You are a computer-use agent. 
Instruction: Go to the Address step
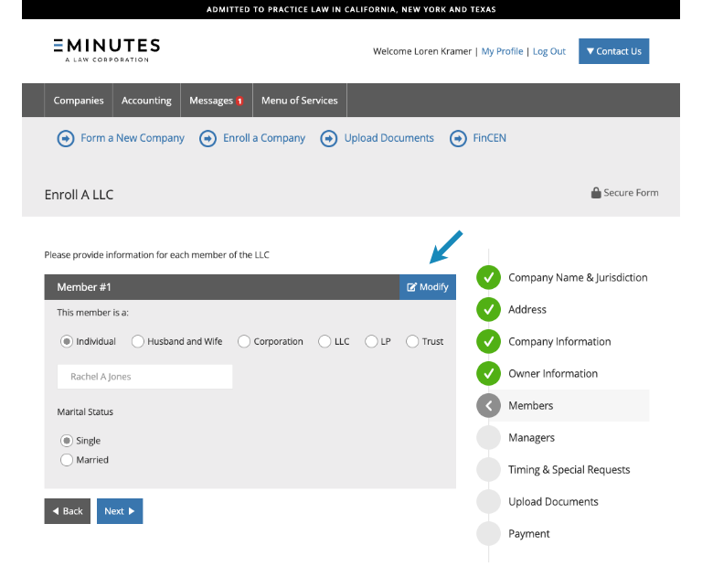pyautogui.click(x=526, y=309)
